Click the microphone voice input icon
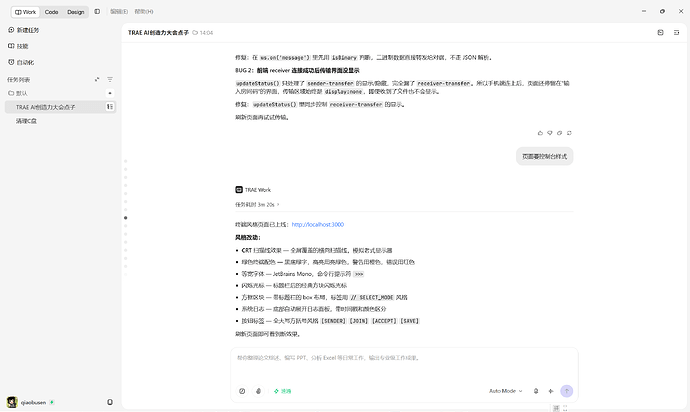This screenshot has width=690, height=412. (258, 391)
